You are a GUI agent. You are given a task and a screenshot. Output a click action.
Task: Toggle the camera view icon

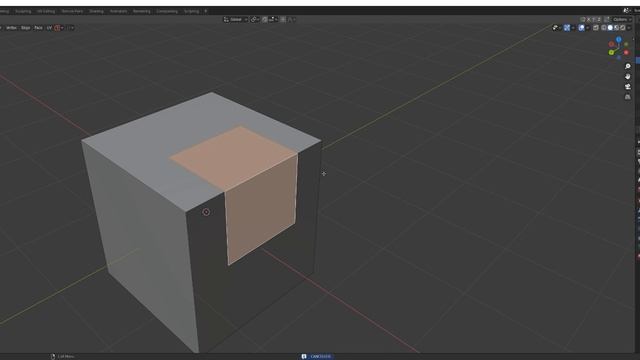pos(628,87)
